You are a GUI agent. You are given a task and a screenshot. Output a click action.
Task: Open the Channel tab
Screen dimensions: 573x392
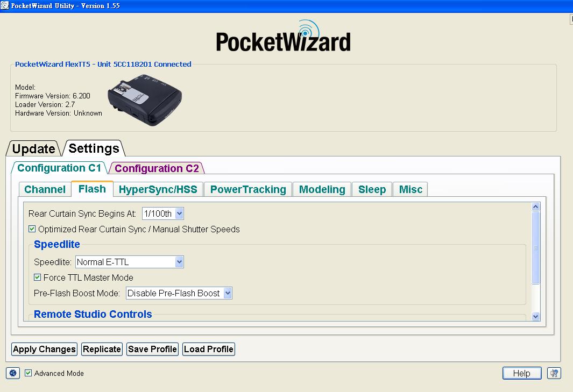click(45, 189)
